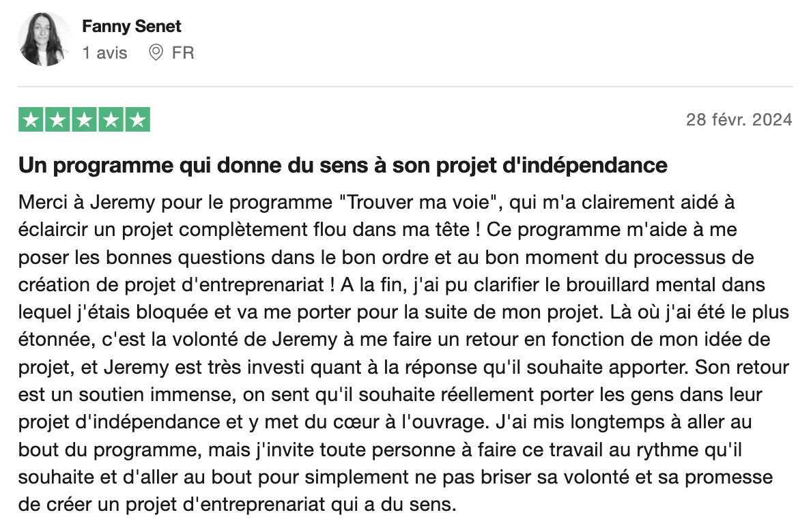Click the fifth green rating star

[x=137, y=119]
